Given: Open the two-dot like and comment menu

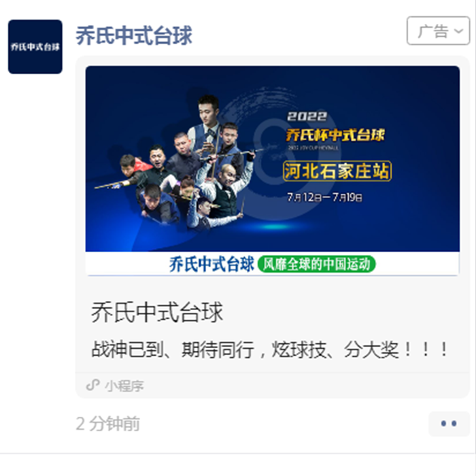Looking at the screenshot, I should pyautogui.click(x=449, y=424).
